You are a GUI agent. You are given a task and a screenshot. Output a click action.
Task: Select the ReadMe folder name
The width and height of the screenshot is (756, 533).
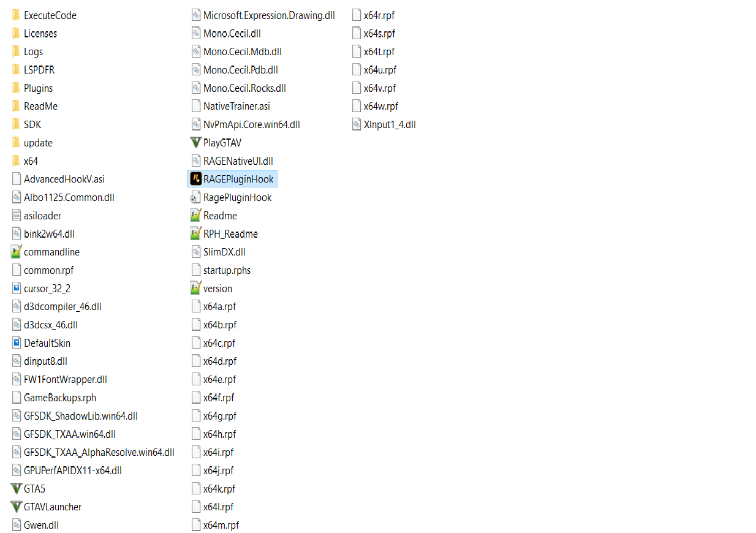click(40, 106)
